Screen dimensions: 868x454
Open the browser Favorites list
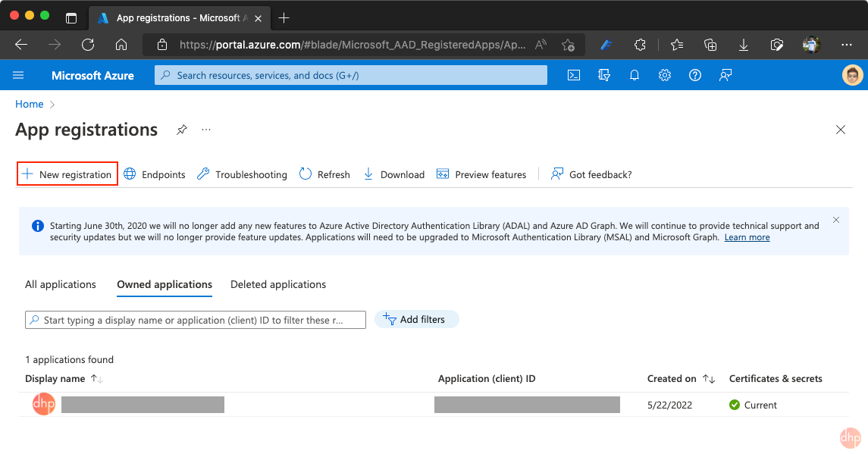(676, 45)
